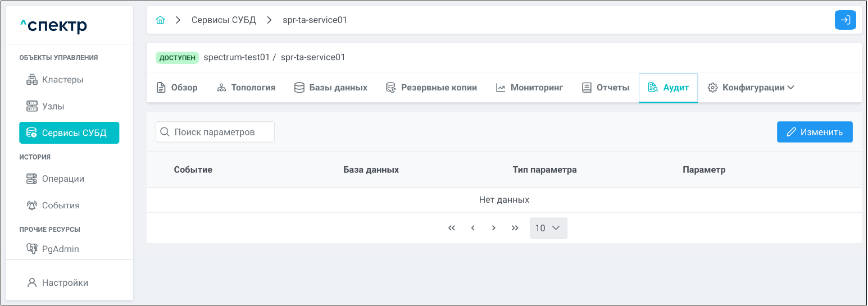
Task: Click the home icon in breadcrumb
Action: tap(160, 20)
